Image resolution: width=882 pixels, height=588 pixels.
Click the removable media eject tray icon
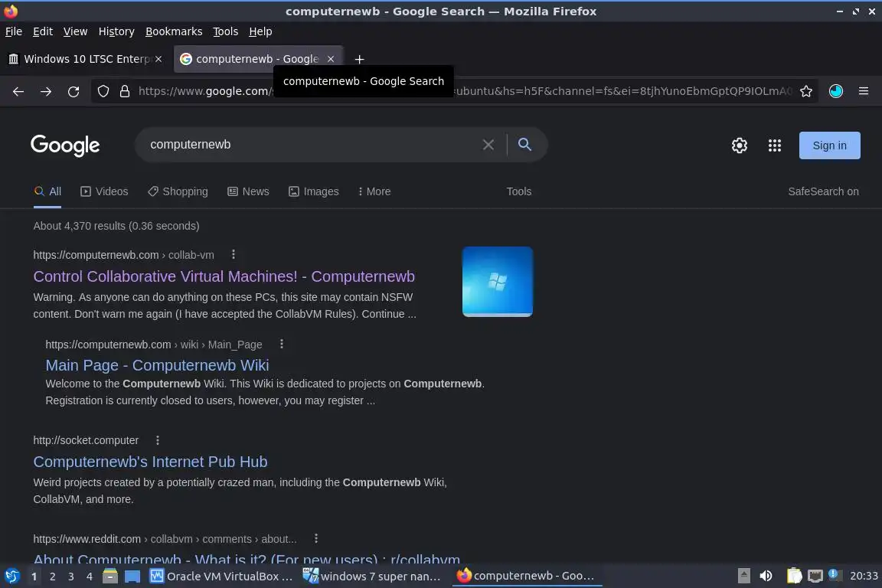tap(743, 576)
